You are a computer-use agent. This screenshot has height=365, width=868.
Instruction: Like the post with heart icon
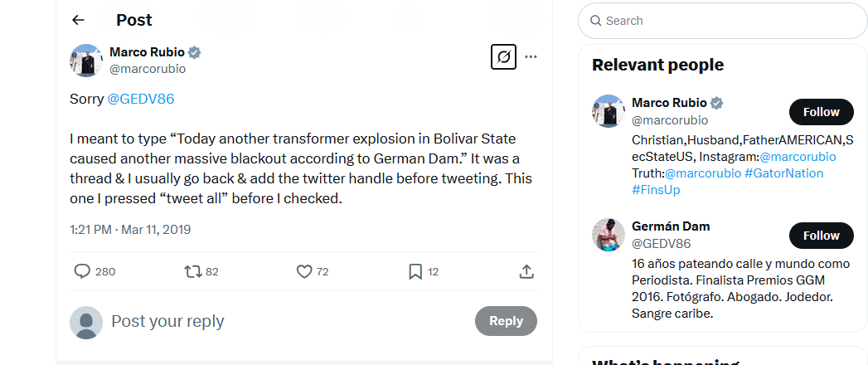[x=303, y=271]
